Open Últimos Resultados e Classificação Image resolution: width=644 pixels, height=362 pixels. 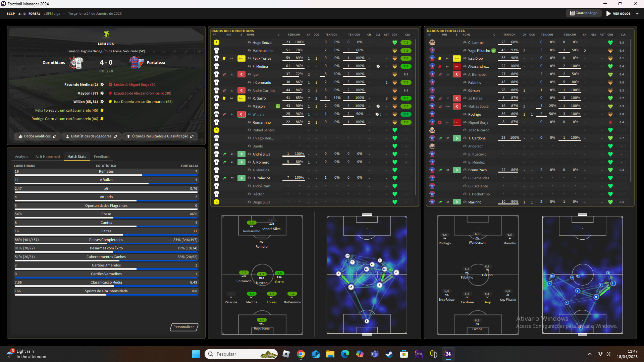(160, 136)
